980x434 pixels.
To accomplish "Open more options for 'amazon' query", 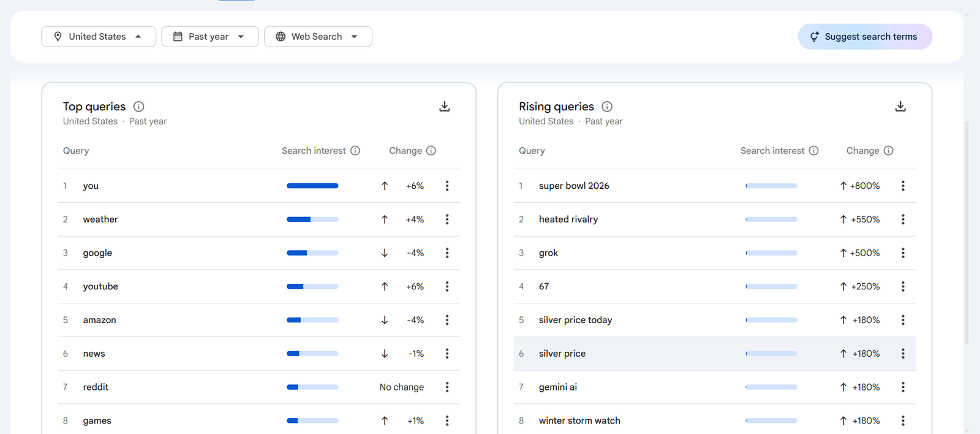I will point(447,320).
